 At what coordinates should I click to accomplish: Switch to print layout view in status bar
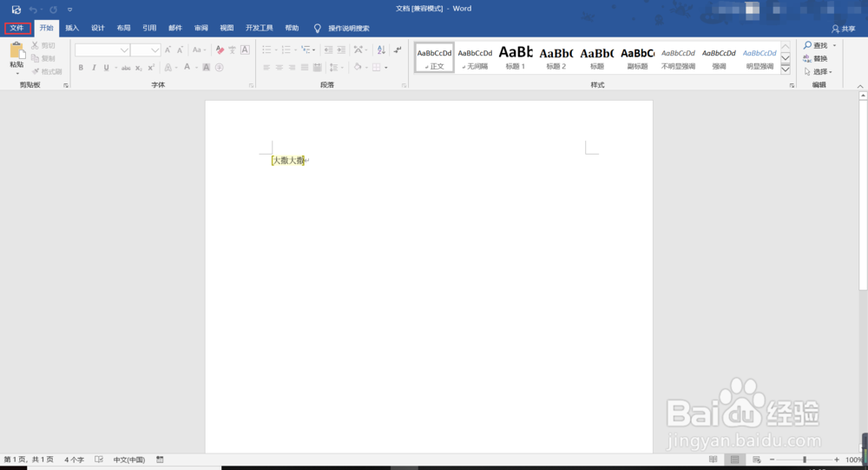click(x=734, y=460)
